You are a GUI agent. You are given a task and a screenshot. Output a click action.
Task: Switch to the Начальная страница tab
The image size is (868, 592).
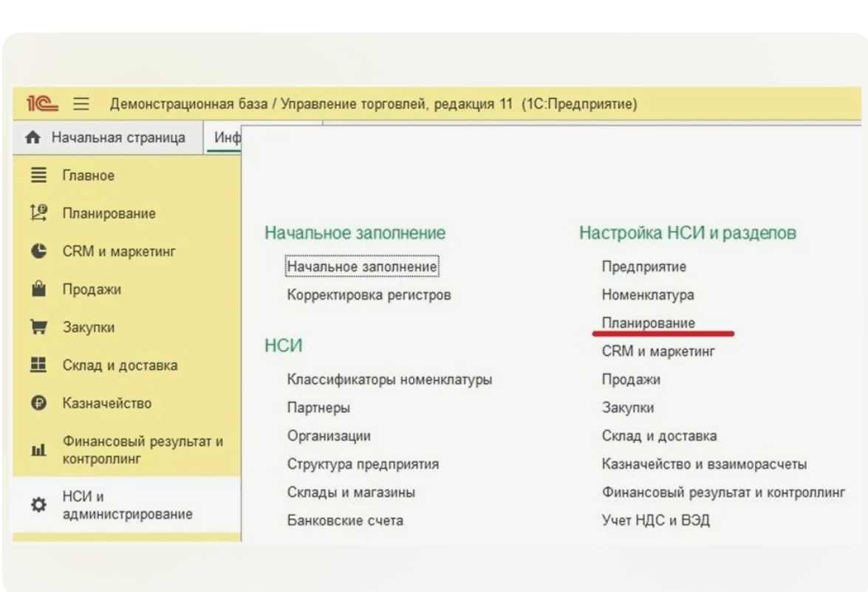(108, 138)
